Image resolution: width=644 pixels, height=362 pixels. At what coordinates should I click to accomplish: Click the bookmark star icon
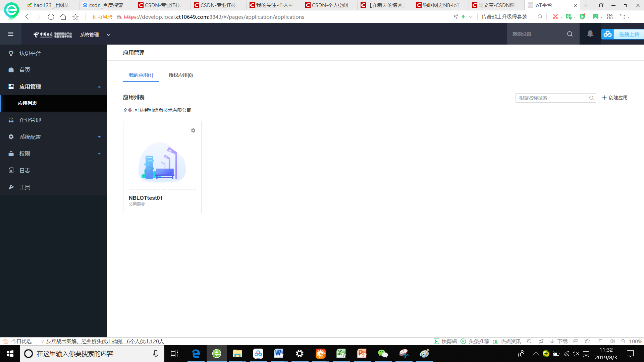[75, 17]
